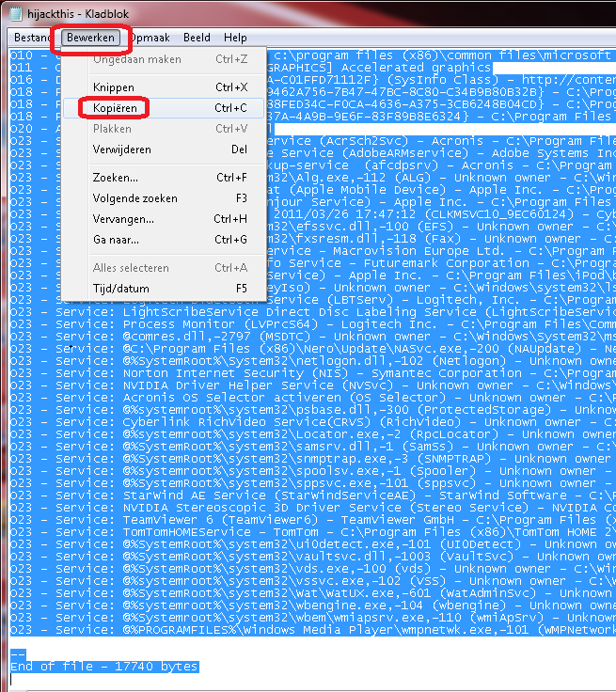
Task: Click the Locator.exe,-2 RpcLocator line
Action: point(312,434)
